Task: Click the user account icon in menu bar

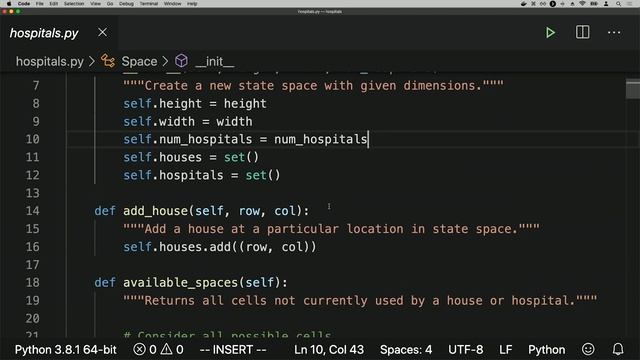Action: point(606,4)
